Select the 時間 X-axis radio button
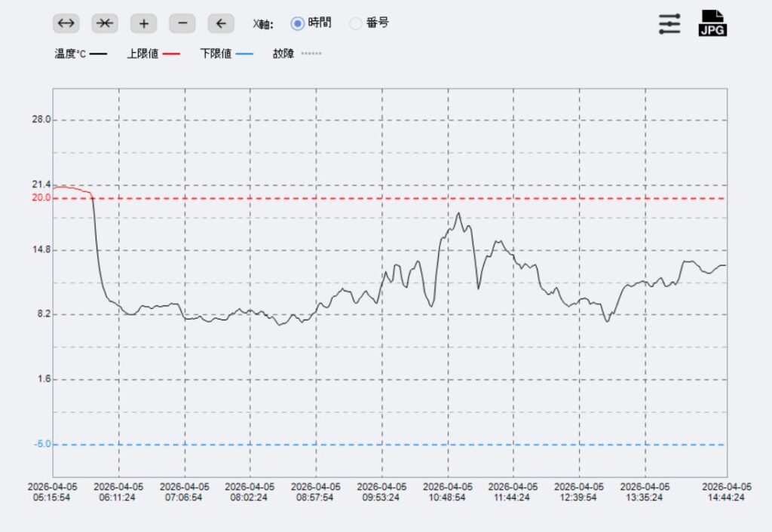This screenshot has height=532, width=772. (x=298, y=23)
